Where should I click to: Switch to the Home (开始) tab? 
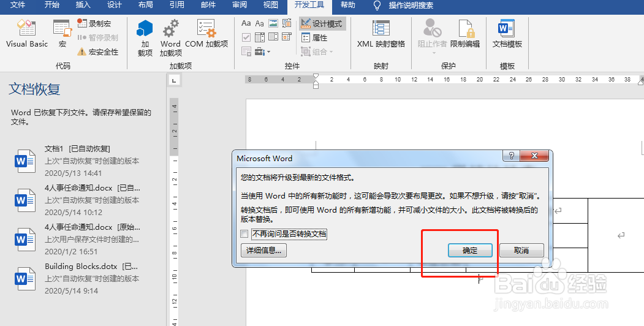pos(51,5)
